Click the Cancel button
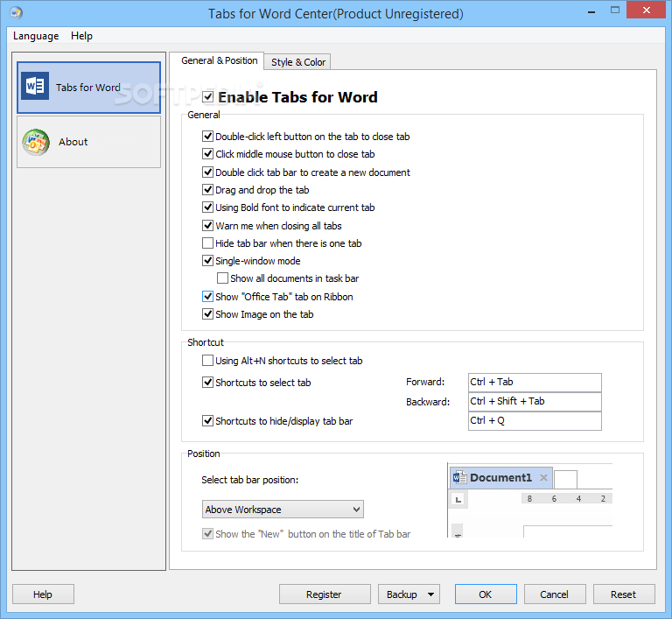Image resolution: width=672 pixels, height=619 pixels. point(555,594)
